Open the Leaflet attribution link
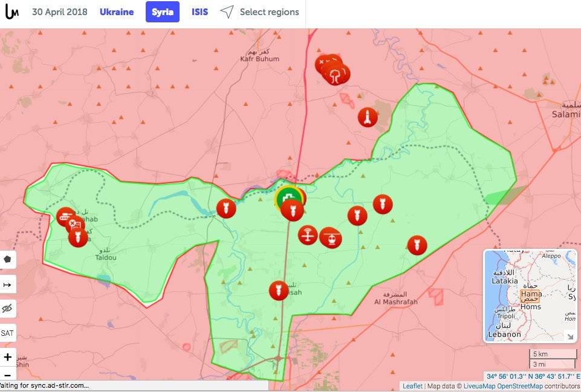 point(412,386)
